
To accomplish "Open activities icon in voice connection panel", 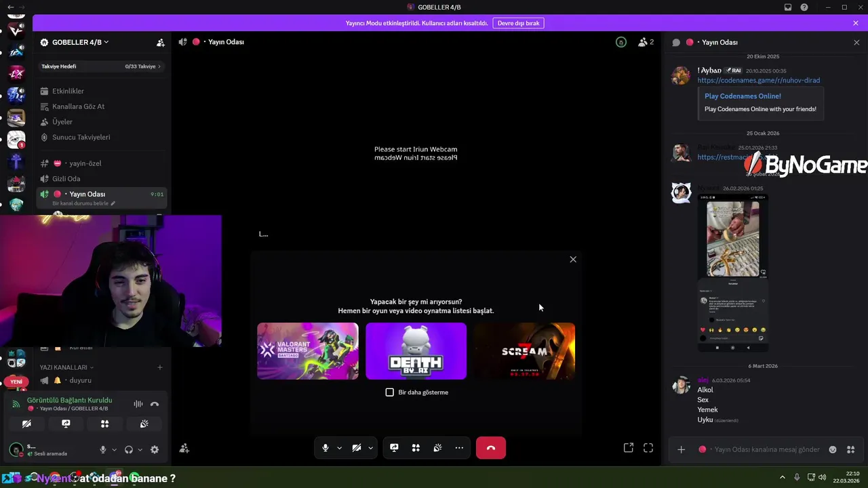I will click(x=105, y=424).
